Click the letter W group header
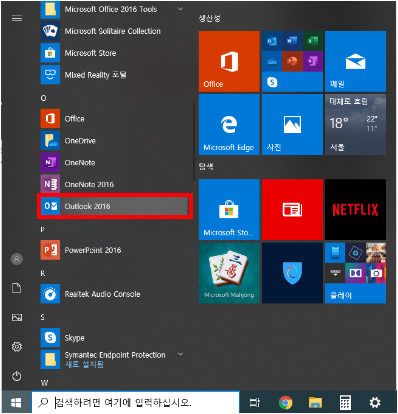 pos(44,383)
